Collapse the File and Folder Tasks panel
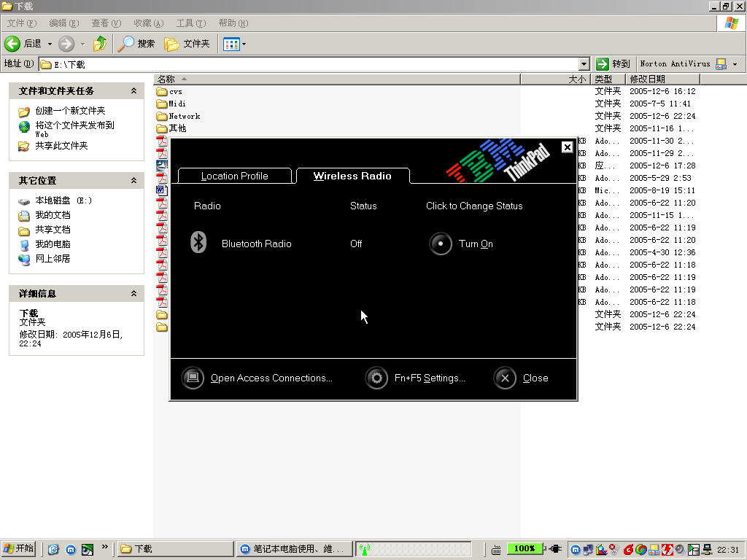This screenshot has height=560, width=747. pyautogui.click(x=133, y=91)
